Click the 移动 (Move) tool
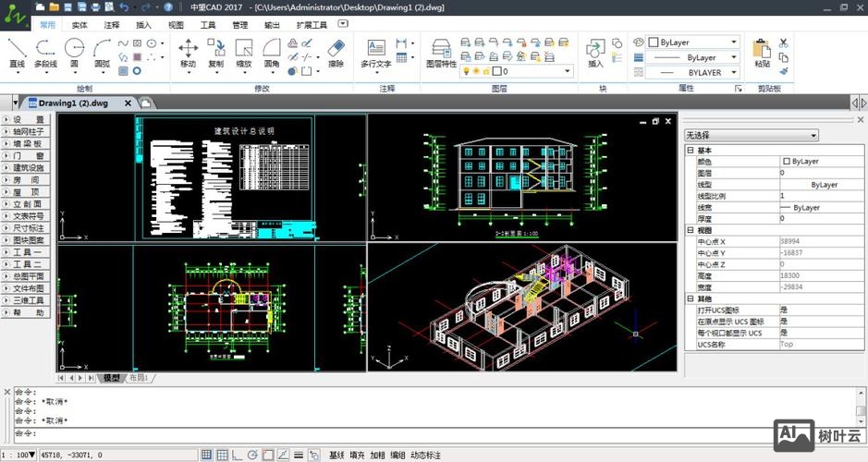Viewport: 868px width, 462px height. pyautogui.click(x=188, y=52)
